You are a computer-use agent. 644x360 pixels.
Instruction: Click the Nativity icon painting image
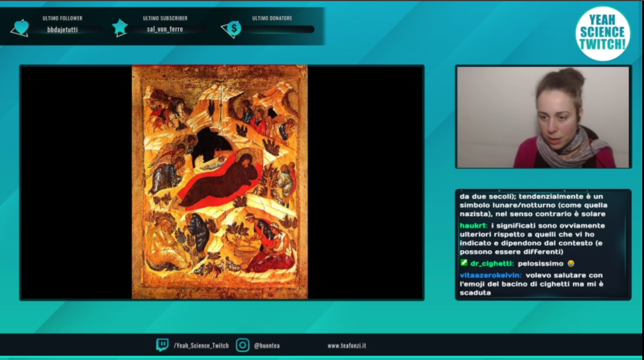[x=220, y=182]
